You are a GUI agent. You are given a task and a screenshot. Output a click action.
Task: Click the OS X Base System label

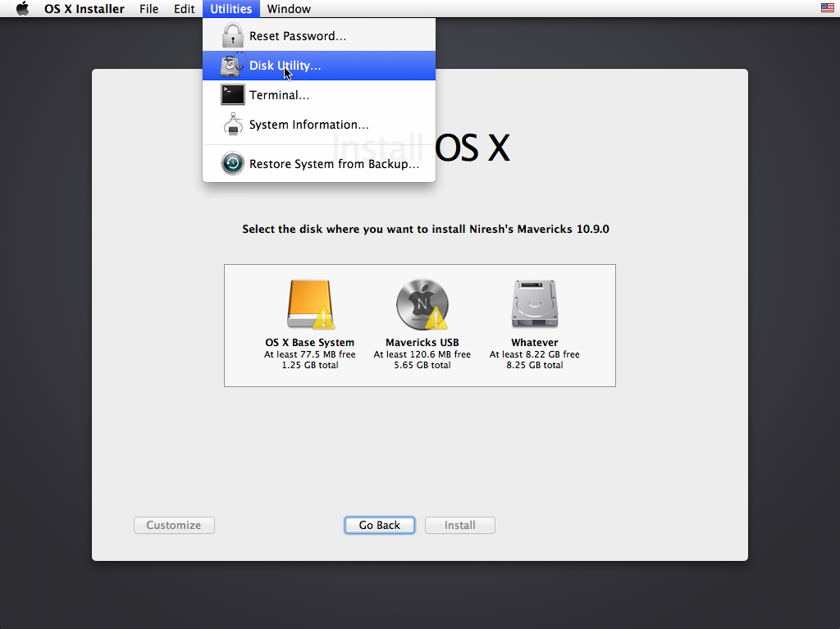pyautogui.click(x=309, y=342)
